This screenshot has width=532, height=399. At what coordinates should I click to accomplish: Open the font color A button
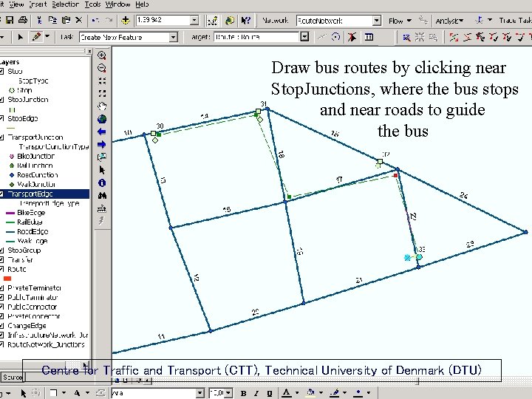pyautogui.click(x=287, y=393)
